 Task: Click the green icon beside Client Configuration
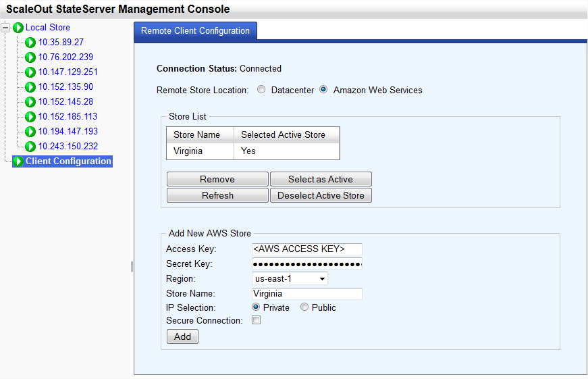pyautogui.click(x=18, y=161)
